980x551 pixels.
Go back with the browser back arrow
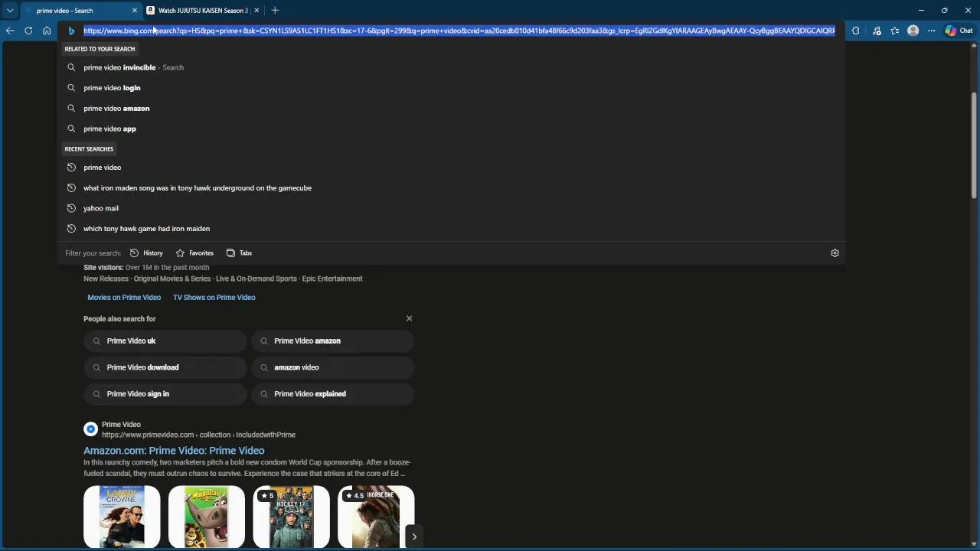pos(10,31)
